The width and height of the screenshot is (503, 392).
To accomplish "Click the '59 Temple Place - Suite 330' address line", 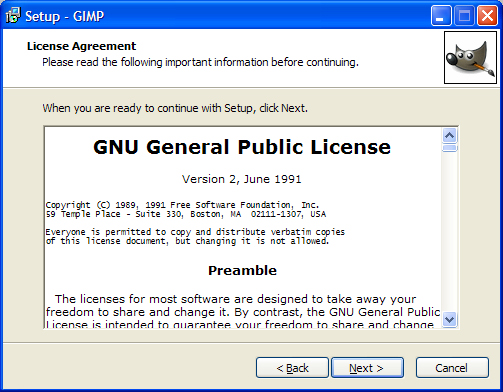I will click(186, 214).
